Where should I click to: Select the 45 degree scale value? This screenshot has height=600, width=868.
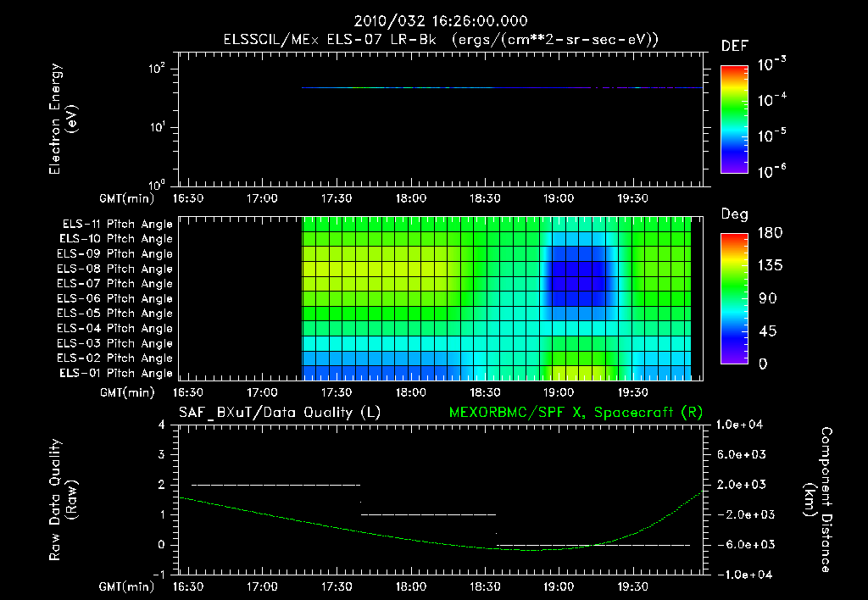[768, 331]
